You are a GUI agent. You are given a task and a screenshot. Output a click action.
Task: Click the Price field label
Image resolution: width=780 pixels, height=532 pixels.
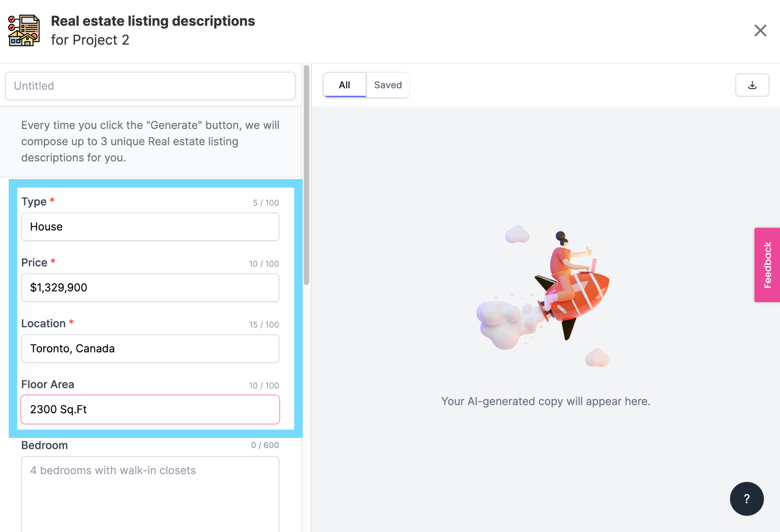pyautogui.click(x=34, y=263)
